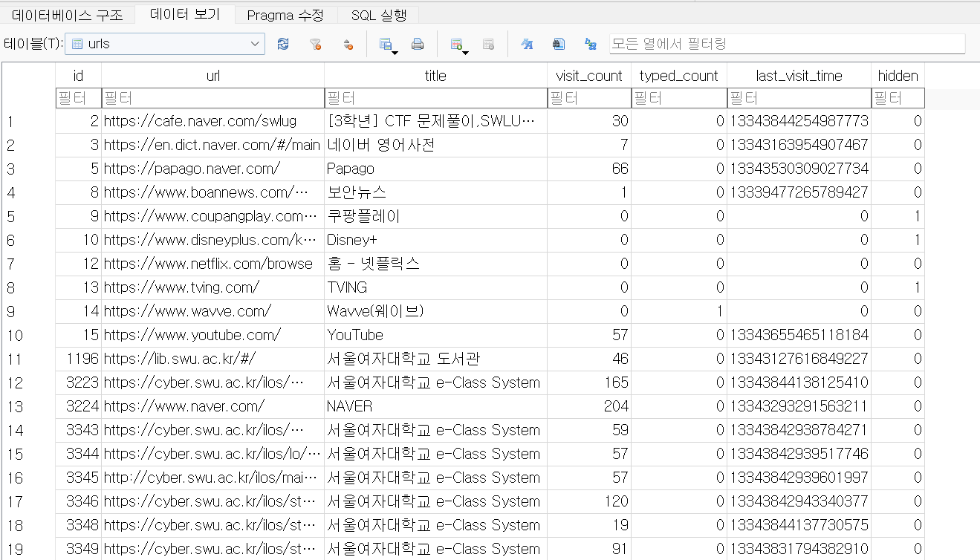Select the 데이터 보기 tab

[185, 15]
